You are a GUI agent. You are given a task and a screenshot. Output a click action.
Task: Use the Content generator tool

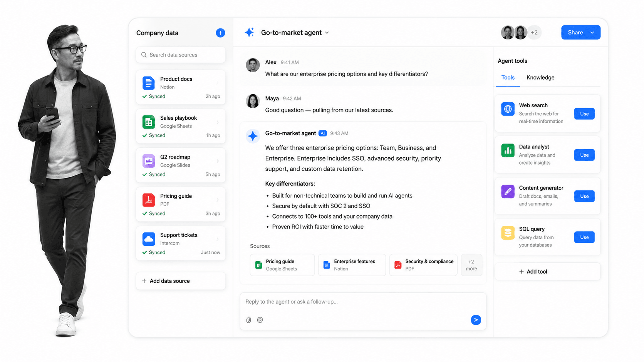(x=584, y=196)
